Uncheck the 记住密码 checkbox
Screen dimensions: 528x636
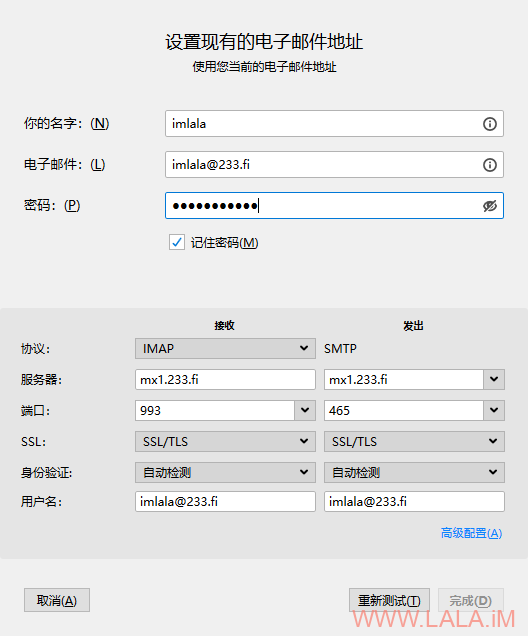(177, 243)
